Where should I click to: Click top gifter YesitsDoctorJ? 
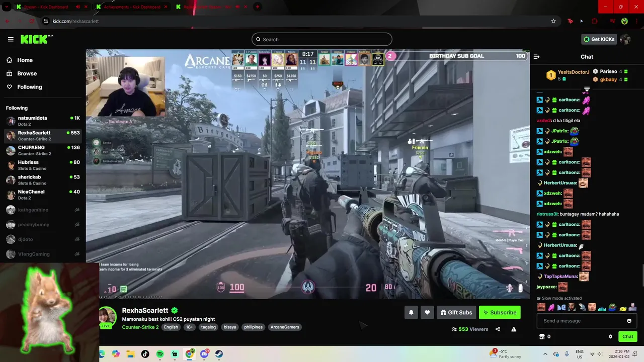coord(573,72)
